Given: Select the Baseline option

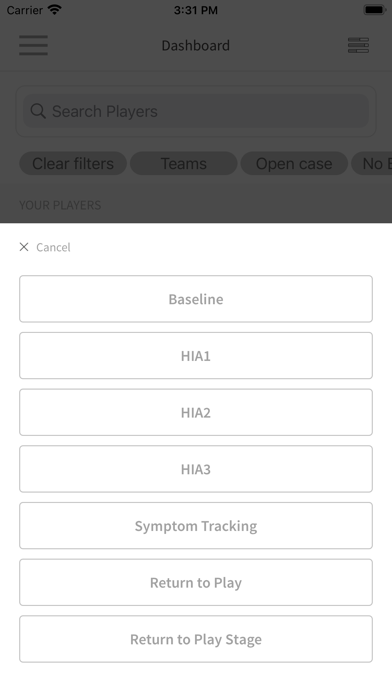Looking at the screenshot, I should point(196,299).
